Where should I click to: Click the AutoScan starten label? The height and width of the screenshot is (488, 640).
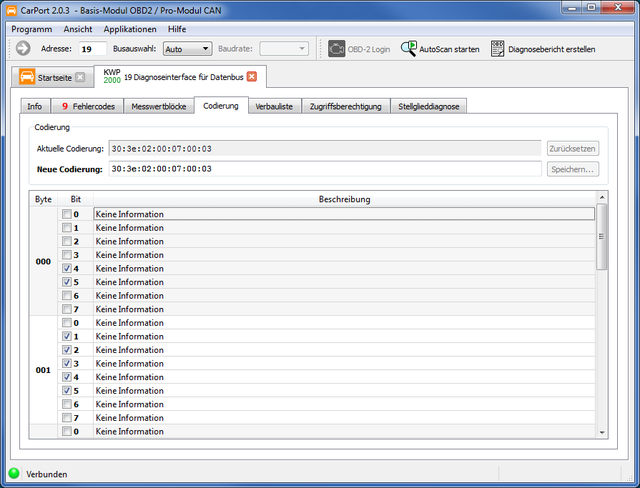point(449,49)
